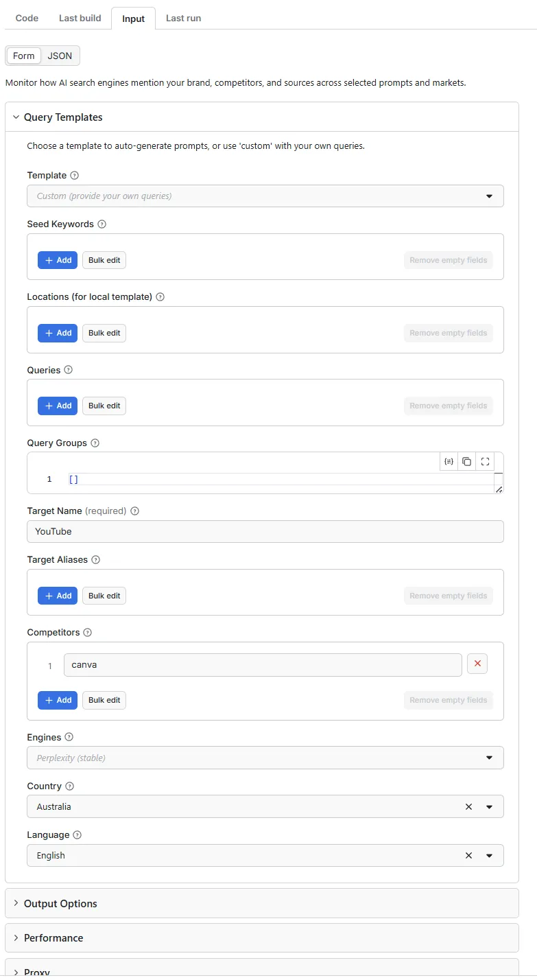Remove the canva competitor entry

tap(477, 663)
